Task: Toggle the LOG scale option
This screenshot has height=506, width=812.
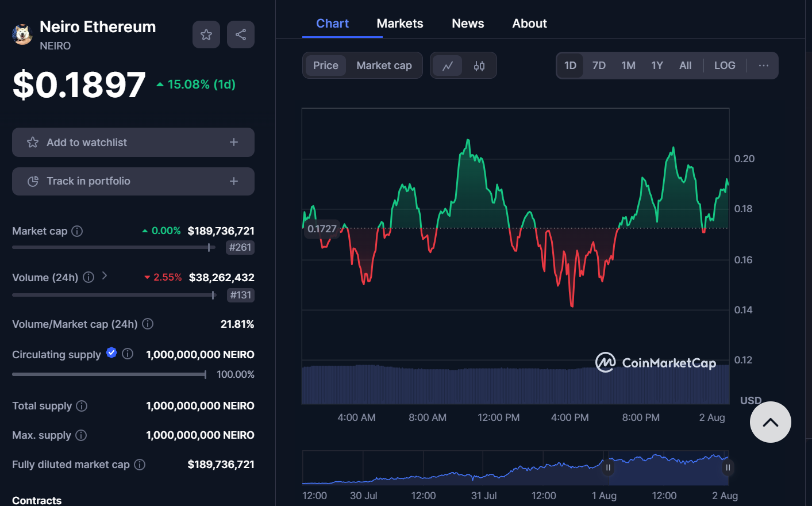Action: point(724,66)
